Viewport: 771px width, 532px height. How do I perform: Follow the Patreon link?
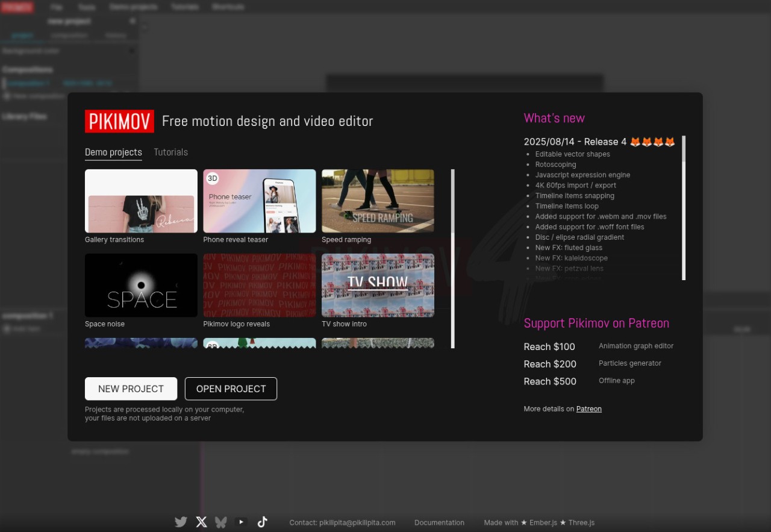click(588, 408)
